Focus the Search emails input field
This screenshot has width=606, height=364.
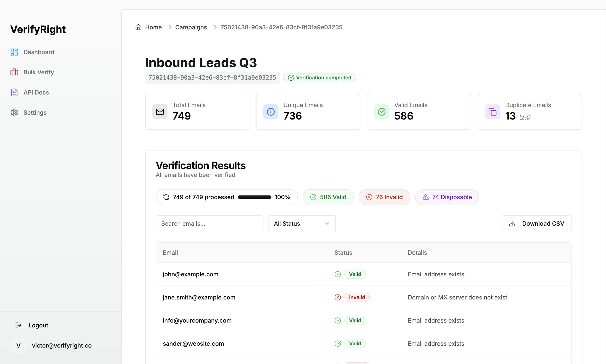coord(209,224)
